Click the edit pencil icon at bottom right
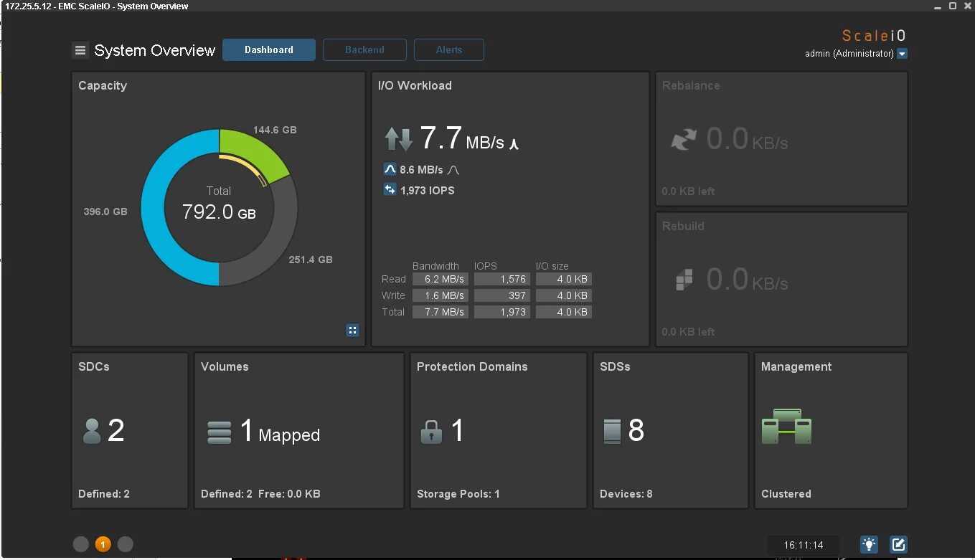This screenshot has width=975, height=560. [x=898, y=544]
